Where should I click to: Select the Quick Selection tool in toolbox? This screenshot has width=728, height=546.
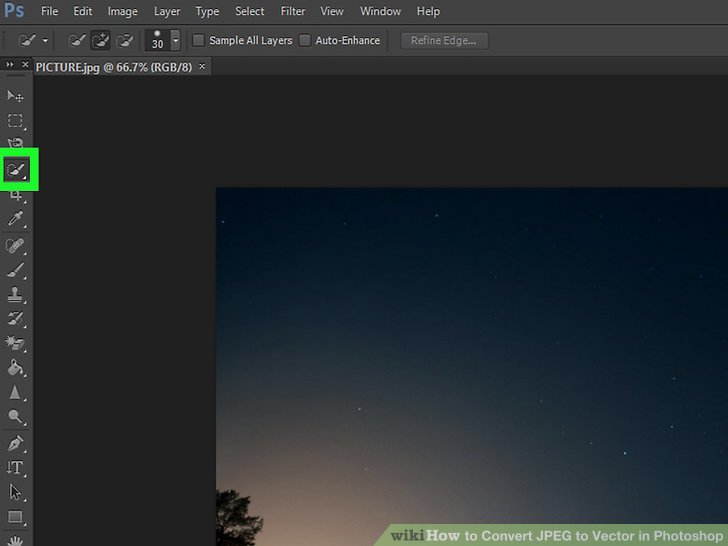pyautogui.click(x=17, y=169)
